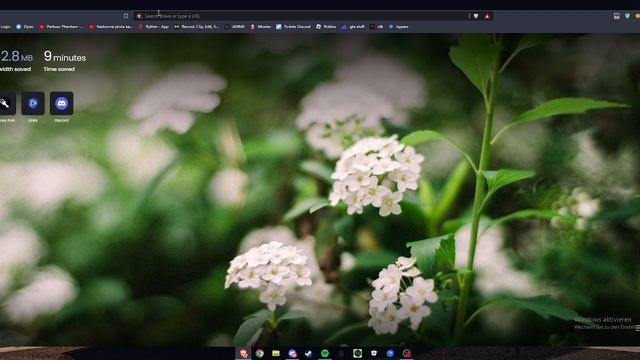Open Steam from taskbar
Image resolution: width=640 pixels, height=360 pixels.
[x=309, y=353]
